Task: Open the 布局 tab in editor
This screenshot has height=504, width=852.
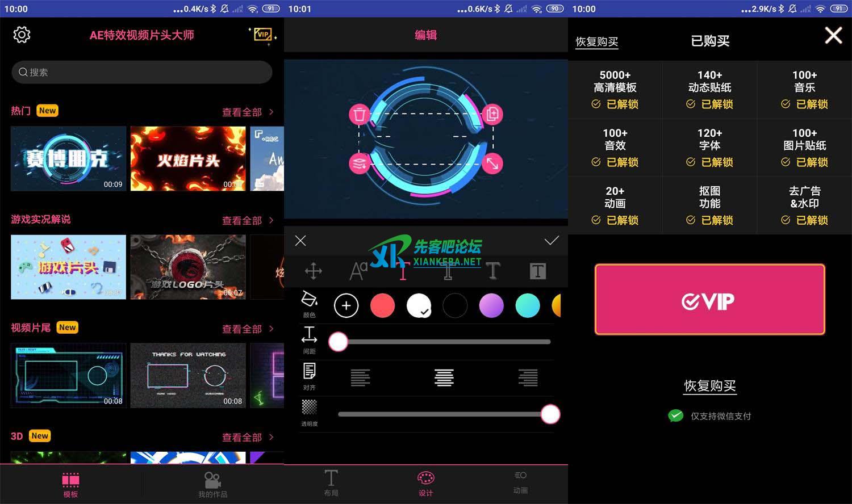Action: click(x=331, y=483)
